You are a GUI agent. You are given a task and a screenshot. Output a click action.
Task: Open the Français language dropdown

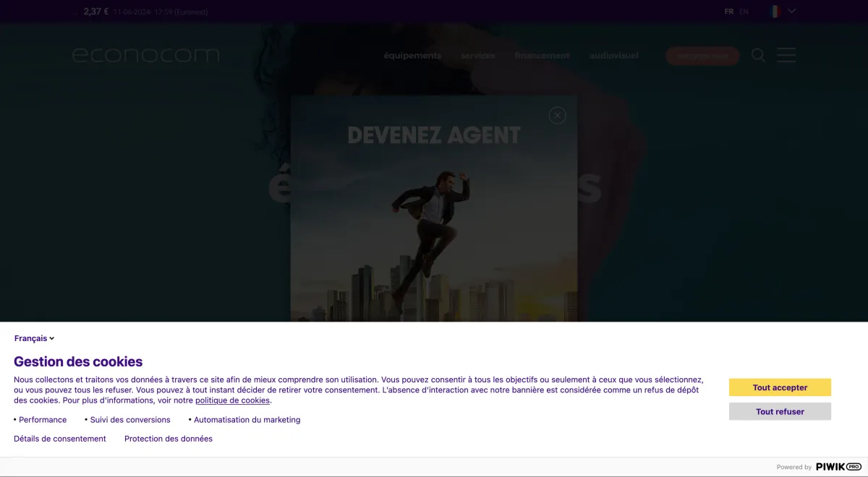click(34, 338)
